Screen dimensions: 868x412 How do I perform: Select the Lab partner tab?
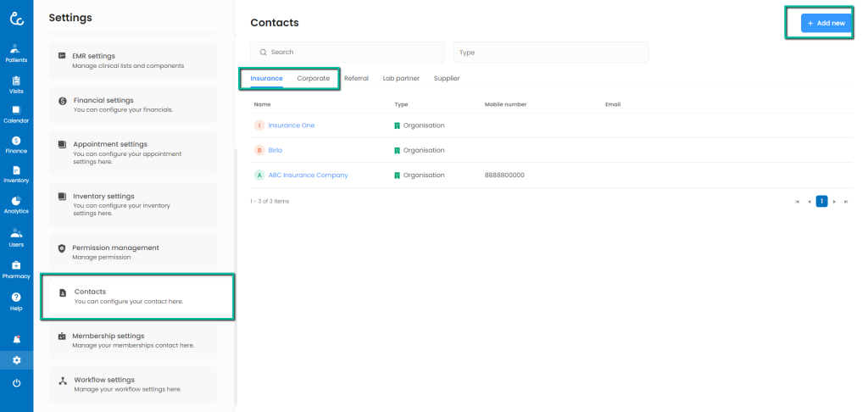401,78
